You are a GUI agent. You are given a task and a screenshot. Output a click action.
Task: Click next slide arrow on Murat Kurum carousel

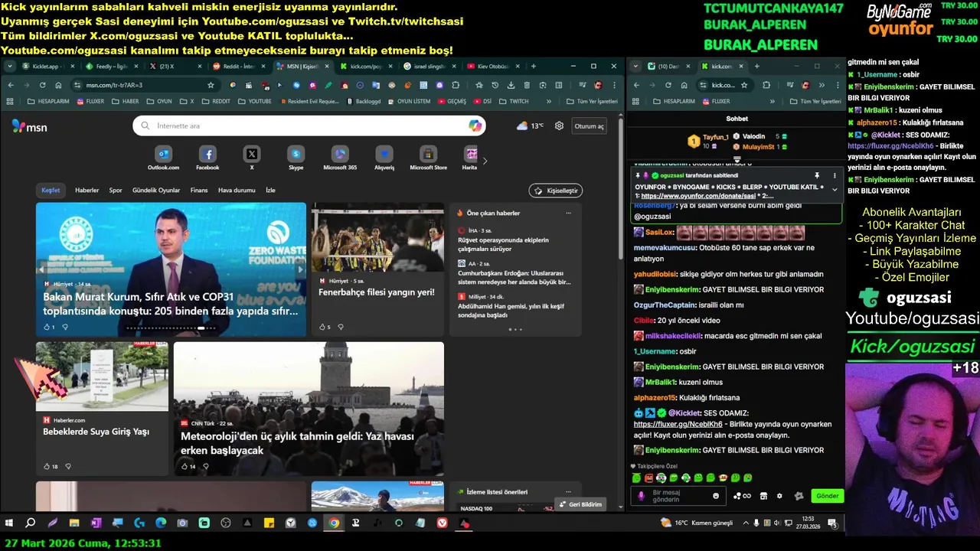pyautogui.click(x=300, y=269)
